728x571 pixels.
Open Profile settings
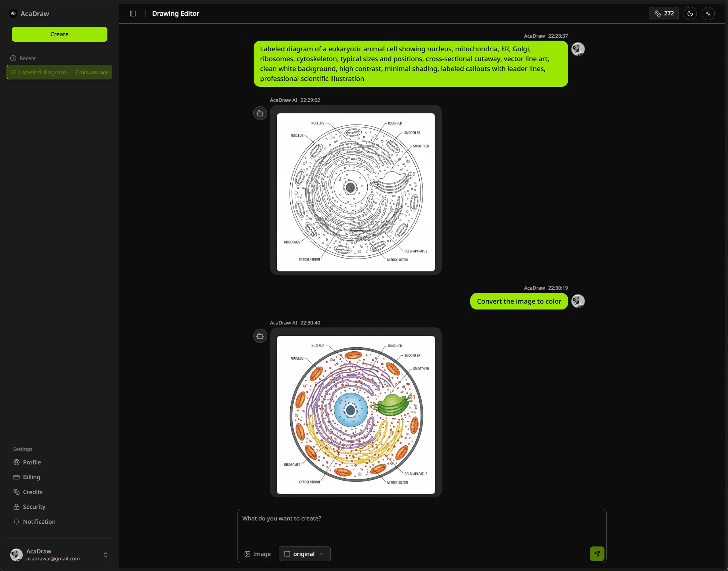pos(32,462)
